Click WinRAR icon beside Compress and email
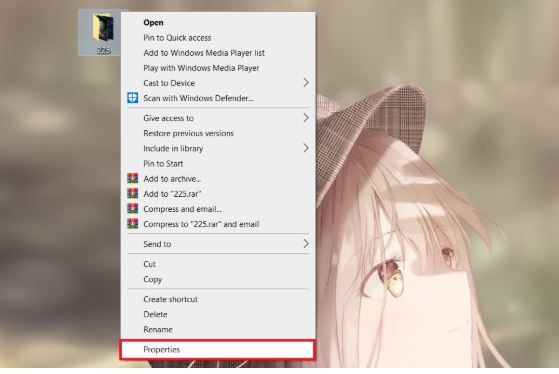559x374 pixels. tap(133, 209)
